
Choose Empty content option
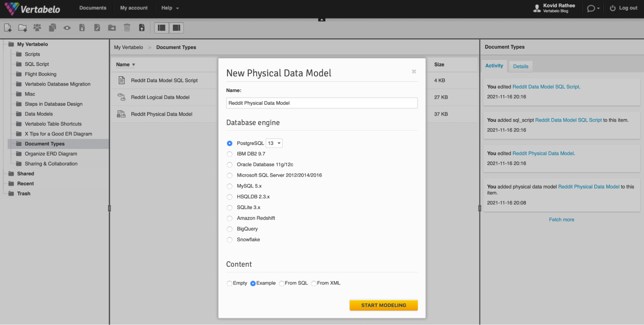pyautogui.click(x=229, y=283)
